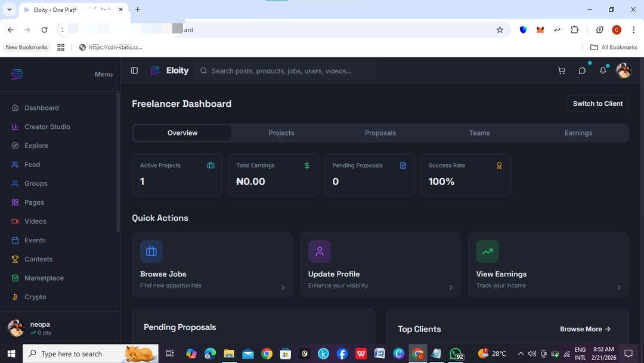Open the New Bookmarks bookmark
The width and height of the screenshot is (644, 363).
pos(27,47)
